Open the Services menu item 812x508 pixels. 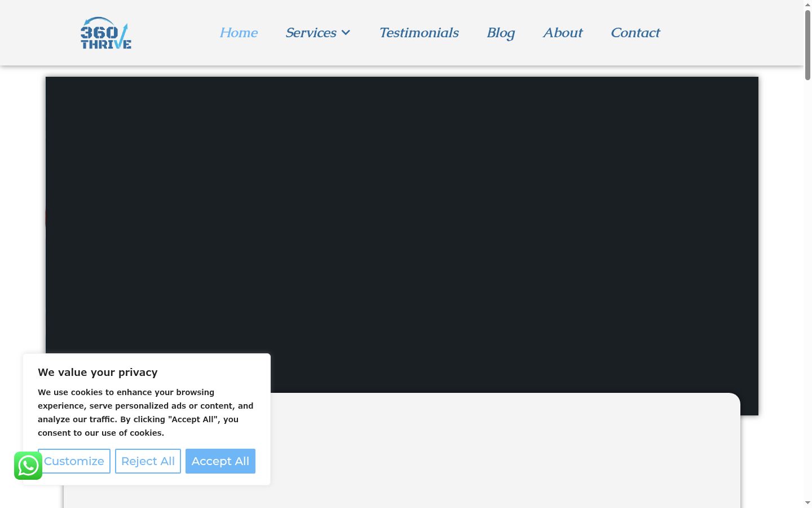click(311, 33)
